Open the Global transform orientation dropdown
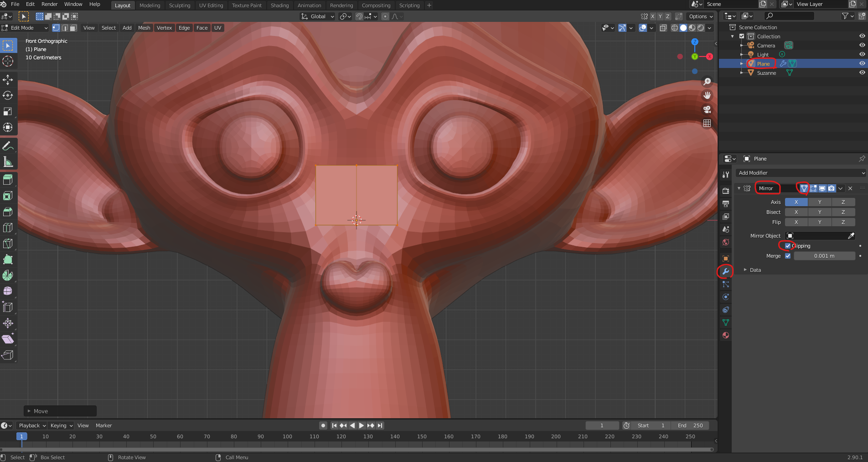Image resolution: width=868 pixels, height=462 pixels. pyautogui.click(x=318, y=16)
